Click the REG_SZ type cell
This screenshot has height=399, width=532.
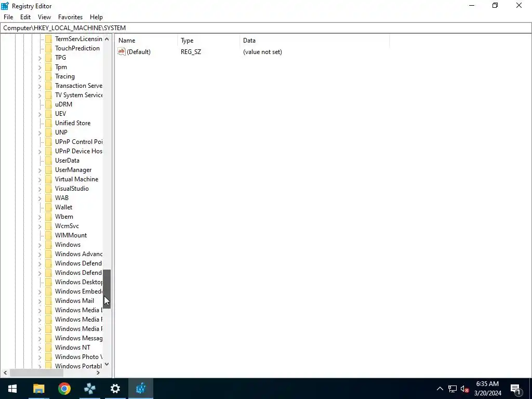pyautogui.click(x=191, y=52)
